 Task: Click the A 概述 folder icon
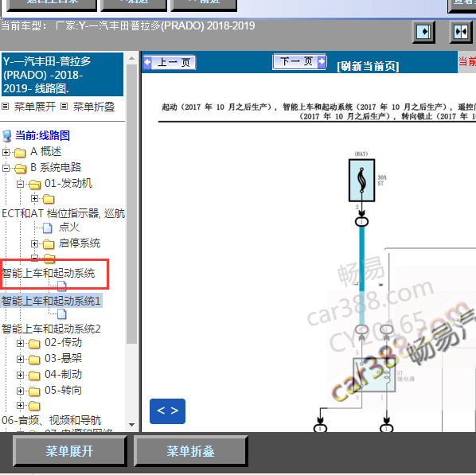tap(20, 152)
